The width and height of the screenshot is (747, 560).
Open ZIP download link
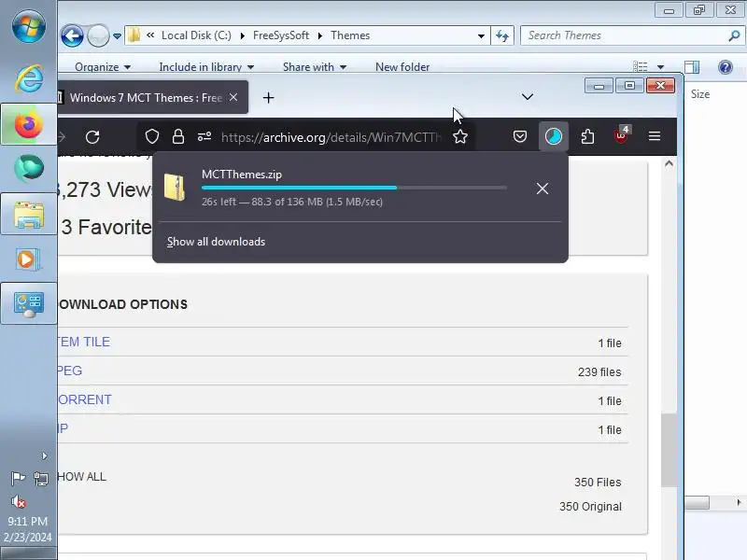click(x=63, y=428)
